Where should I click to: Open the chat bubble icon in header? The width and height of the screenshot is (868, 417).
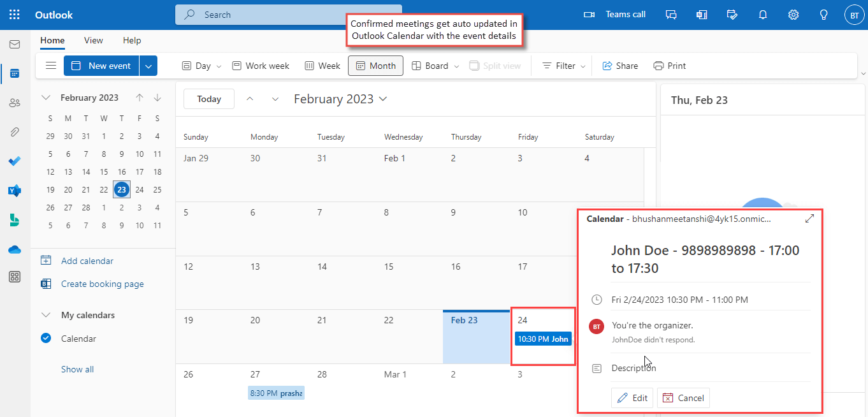(x=671, y=15)
